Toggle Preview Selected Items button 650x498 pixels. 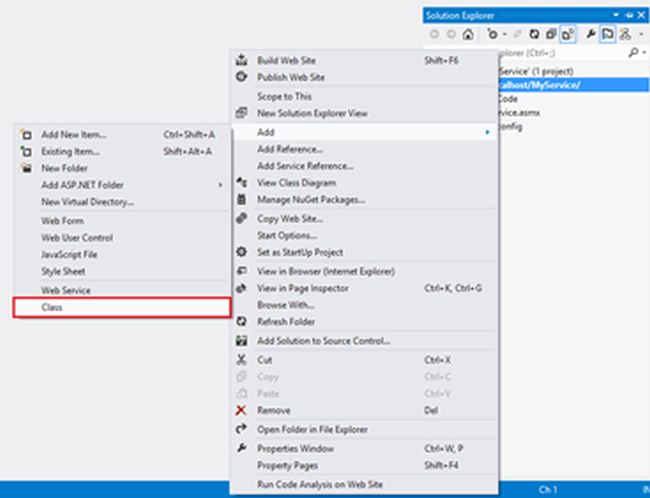(x=608, y=34)
